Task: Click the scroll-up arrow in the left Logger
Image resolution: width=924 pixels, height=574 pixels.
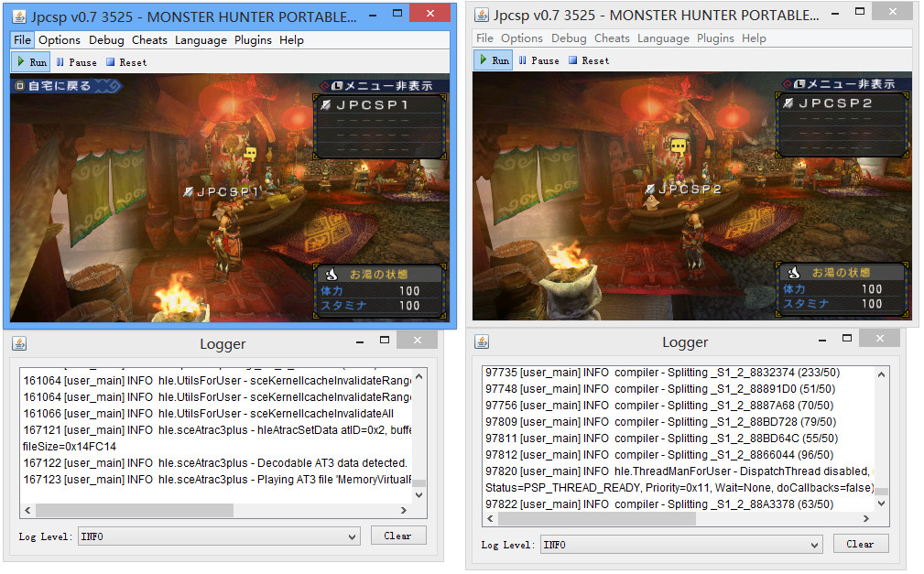Action: [x=419, y=376]
